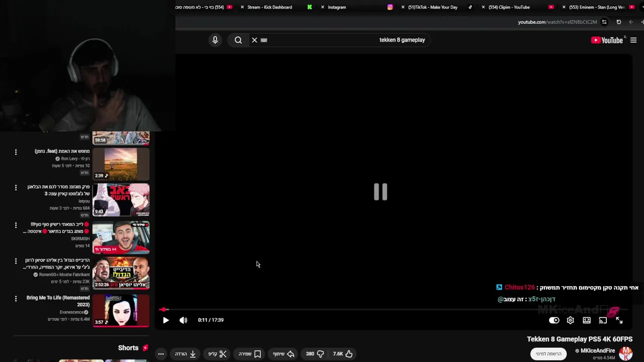This screenshot has width=644, height=362.
Task: Like the video showing 7.6K
Action: point(343,354)
